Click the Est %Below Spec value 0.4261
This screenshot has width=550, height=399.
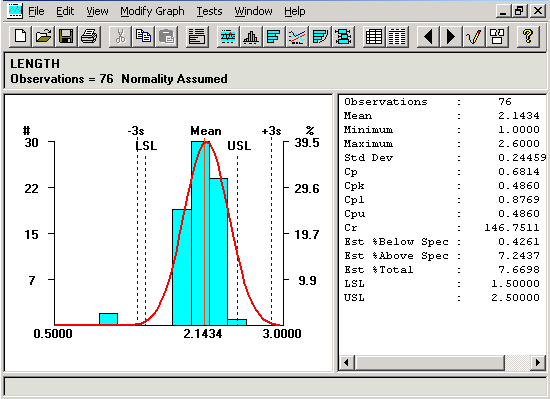519,242
